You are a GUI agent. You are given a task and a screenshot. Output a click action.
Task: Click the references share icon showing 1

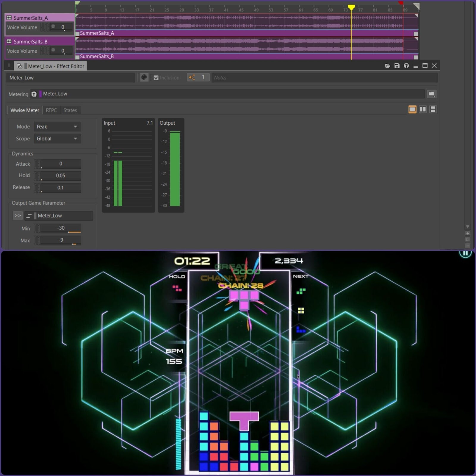[192, 78]
